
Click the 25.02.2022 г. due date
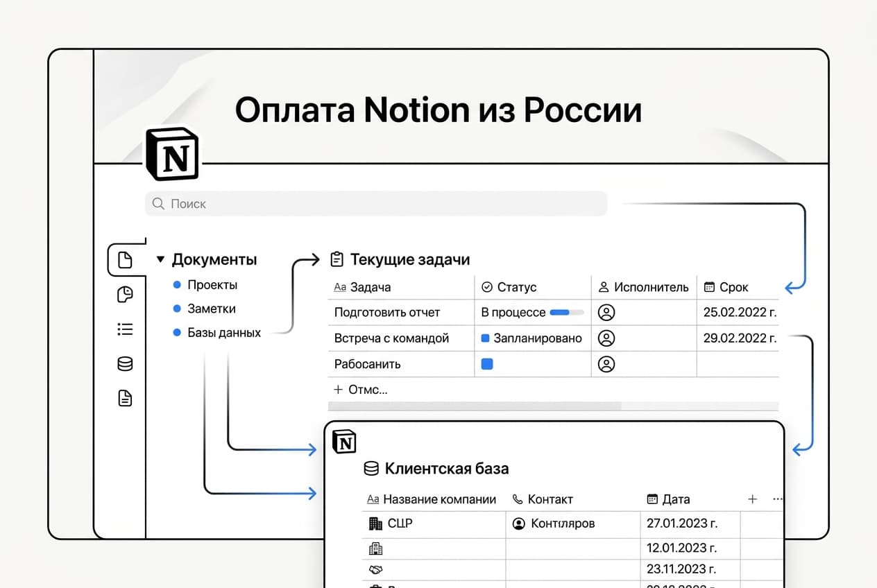[740, 313]
